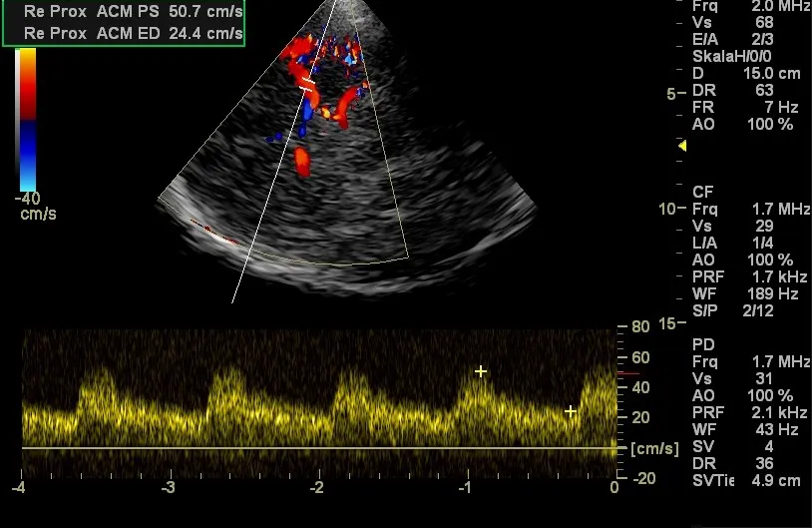812x528 pixels.
Task: Select the Re Prox ACM PS 50.7 cm/s measurement
Action: pyautogui.click(x=133, y=11)
